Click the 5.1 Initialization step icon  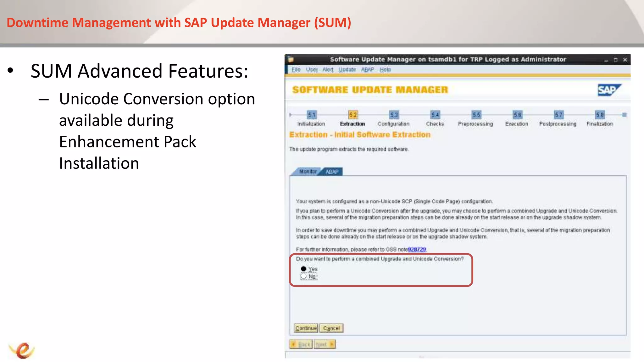tap(312, 115)
